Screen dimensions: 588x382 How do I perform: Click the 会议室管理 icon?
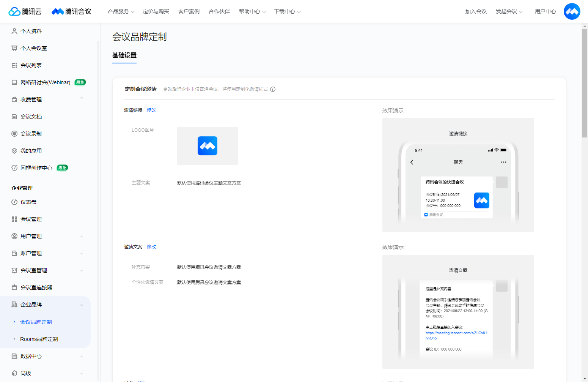tap(14, 270)
